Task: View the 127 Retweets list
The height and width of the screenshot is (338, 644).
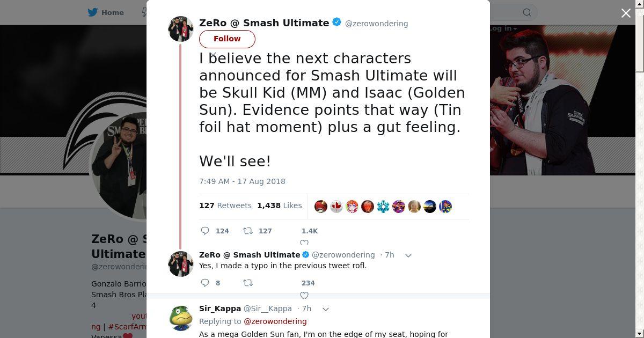Action: [x=225, y=205]
